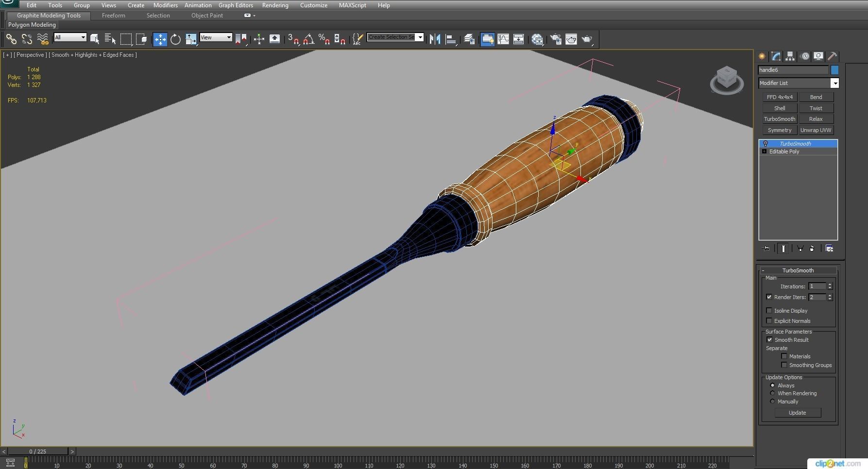Switch to Hierarchy command panel tab
The image size is (868, 469).
(x=790, y=56)
